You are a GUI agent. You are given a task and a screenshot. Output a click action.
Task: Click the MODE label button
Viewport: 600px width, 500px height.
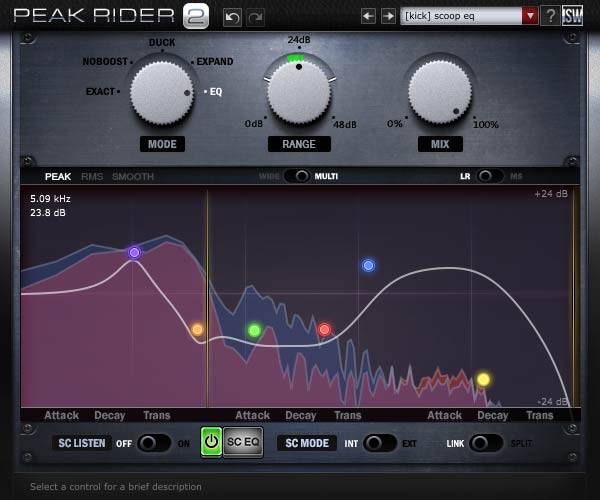pos(161,144)
